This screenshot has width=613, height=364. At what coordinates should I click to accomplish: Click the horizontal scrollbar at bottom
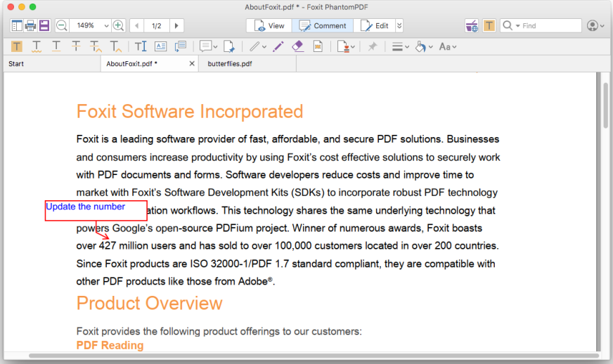coord(314,356)
